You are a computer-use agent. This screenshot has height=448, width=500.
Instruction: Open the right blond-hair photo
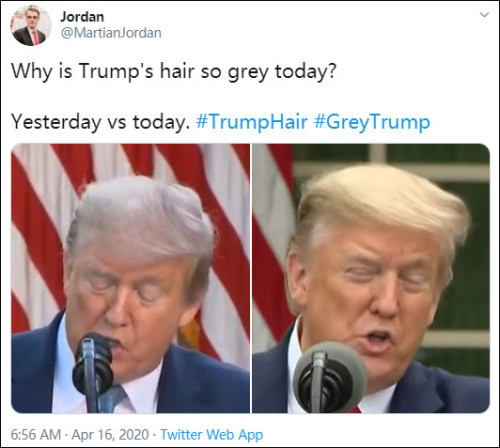pos(371,278)
